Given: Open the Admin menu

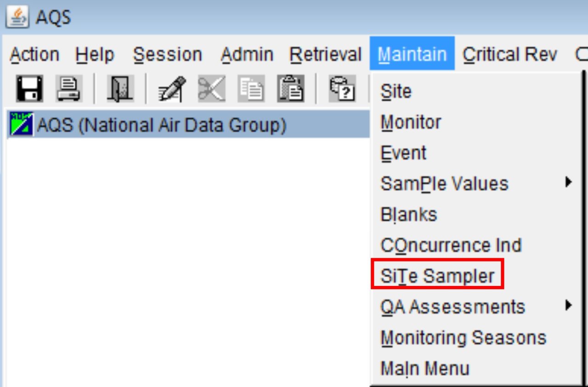Looking at the screenshot, I should click(x=247, y=54).
